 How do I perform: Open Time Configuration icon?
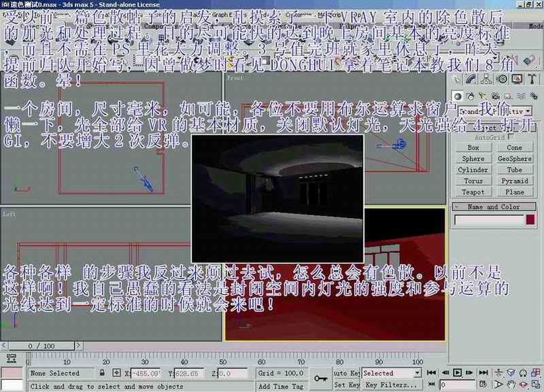pos(483,385)
